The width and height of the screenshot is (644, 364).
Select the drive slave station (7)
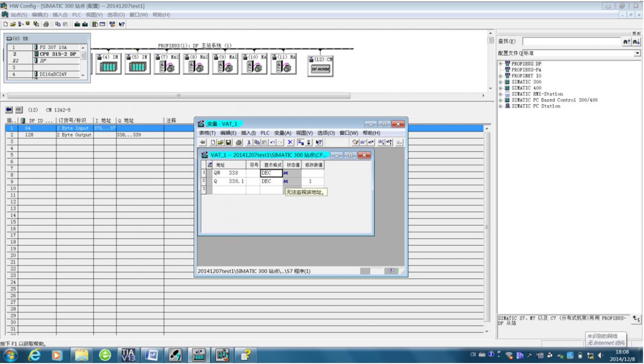pyautogui.click(x=167, y=64)
